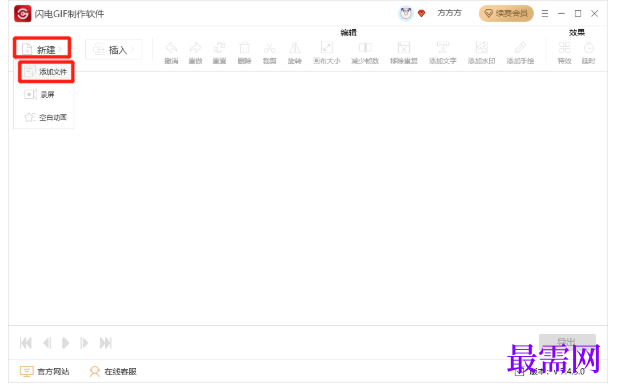
Task: Open the 特效 effects tool
Action: click(x=565, y=52)
